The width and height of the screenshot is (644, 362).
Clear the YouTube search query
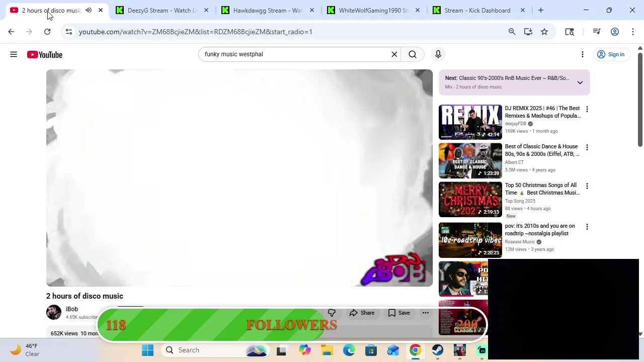tap(394, 54)
